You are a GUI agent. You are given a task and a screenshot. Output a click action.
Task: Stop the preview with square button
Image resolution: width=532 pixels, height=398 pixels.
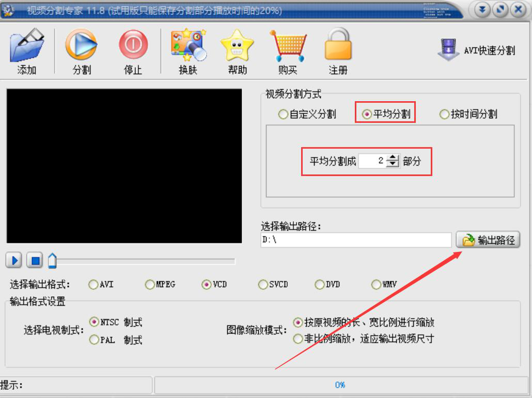(35, 260)
